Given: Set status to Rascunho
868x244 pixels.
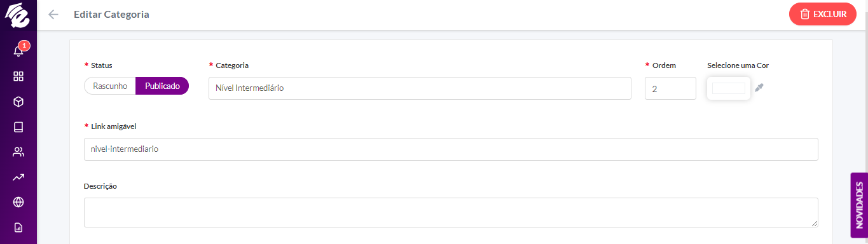Looking at the screenshot, I should 110,86.
